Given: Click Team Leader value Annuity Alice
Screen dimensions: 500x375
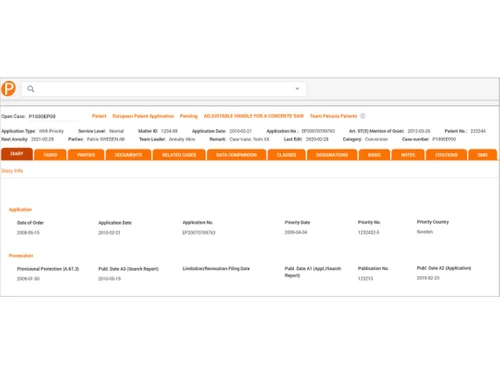Looking at the screenshot, I should 182,139.
